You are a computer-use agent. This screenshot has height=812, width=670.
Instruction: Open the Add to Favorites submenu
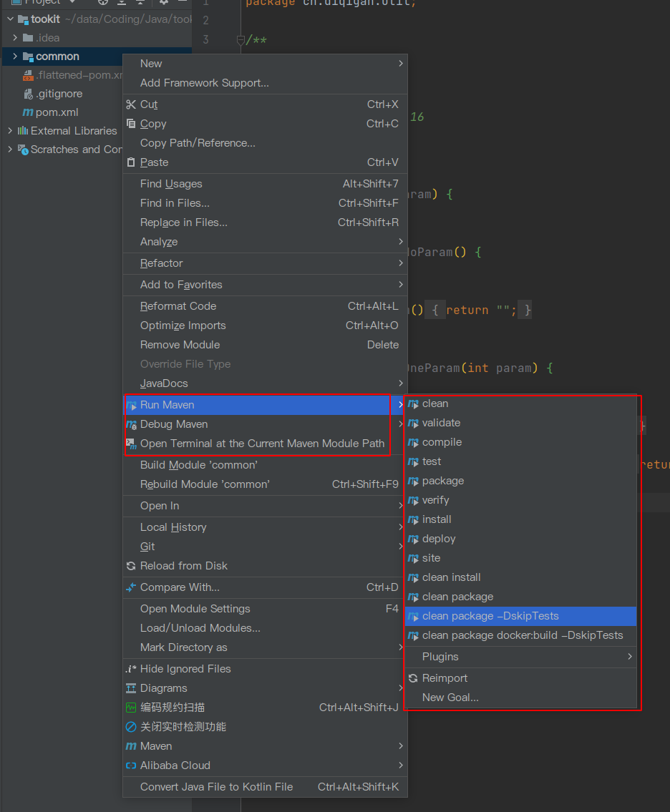266,285
